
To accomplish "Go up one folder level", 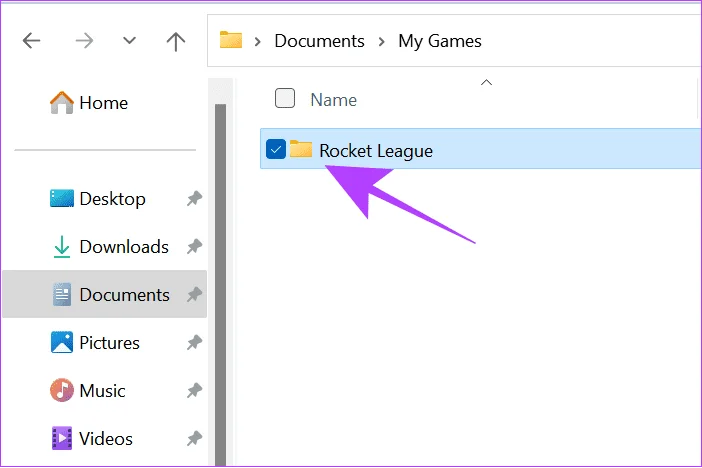I will coord(176,41).
